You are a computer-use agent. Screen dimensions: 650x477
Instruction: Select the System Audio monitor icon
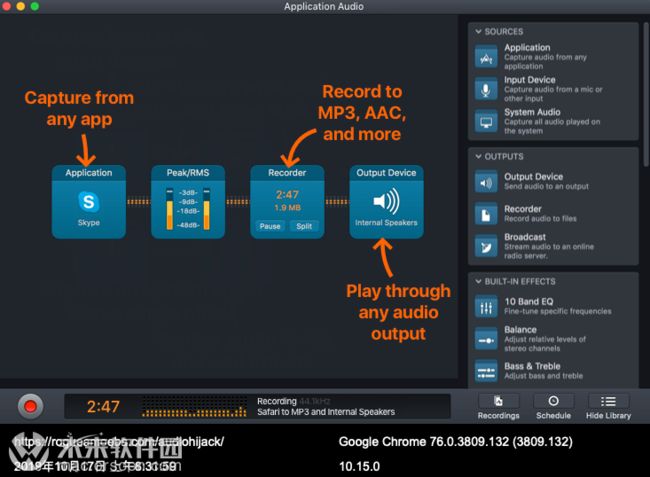click(486, 121)
